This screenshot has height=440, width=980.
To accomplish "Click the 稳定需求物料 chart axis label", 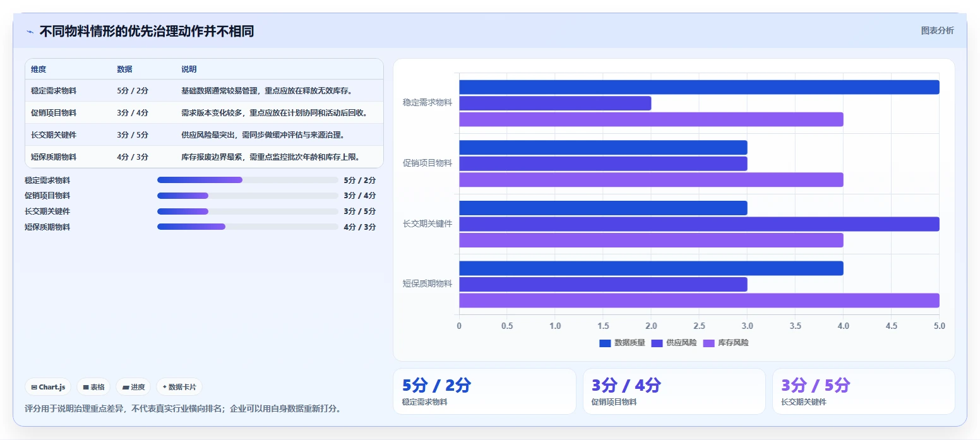I will [427, 102].
